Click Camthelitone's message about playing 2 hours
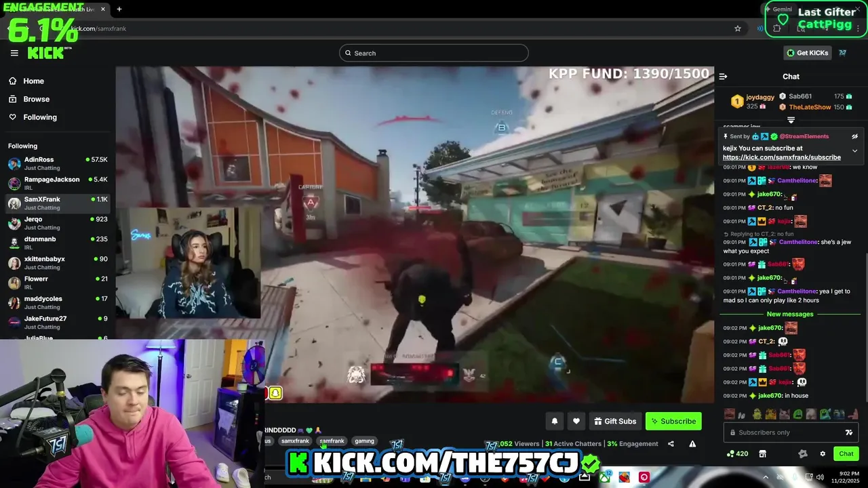Screen dimensions: 868x488 tap(787, 296)
